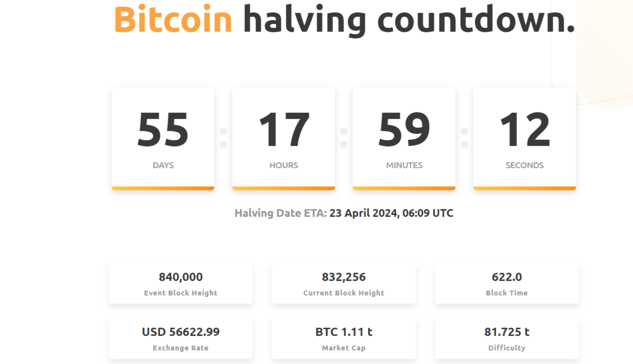The width and height of the screenshot is (633, 364).
Task: Select the HOURS countdown card
Action: tap(283, 137)
